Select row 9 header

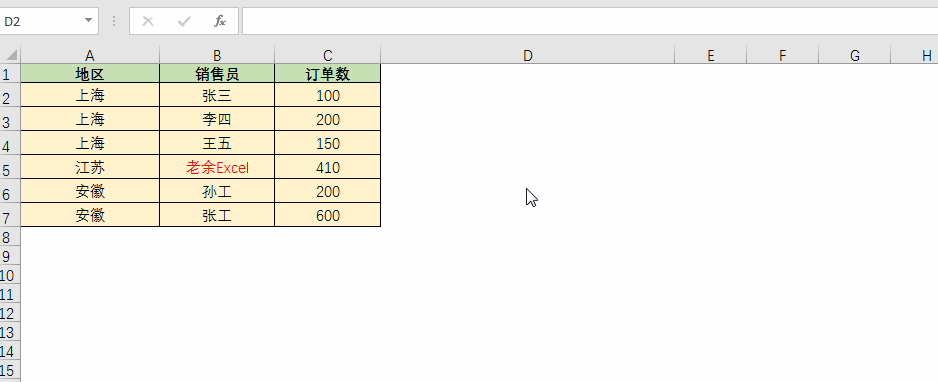tap(10, 256)
